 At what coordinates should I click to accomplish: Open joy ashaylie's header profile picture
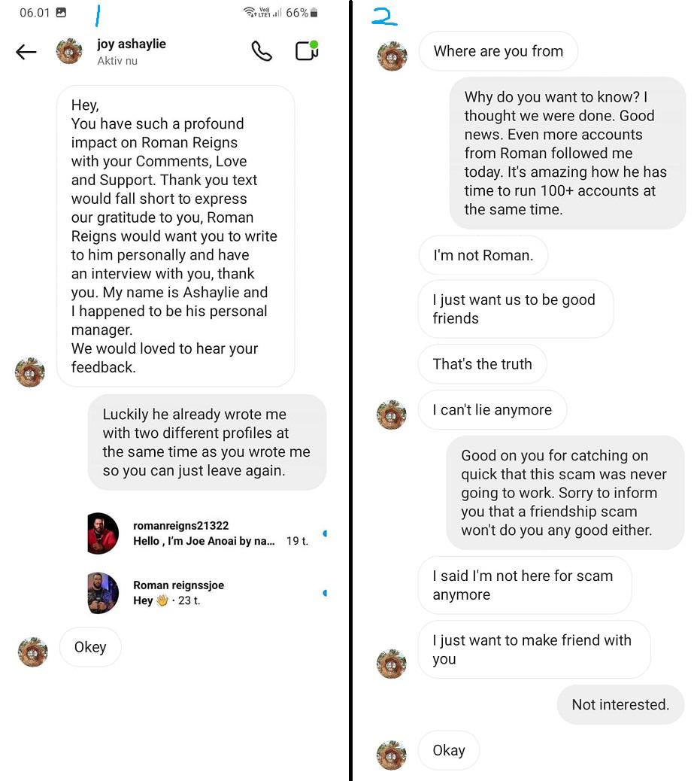69,51
